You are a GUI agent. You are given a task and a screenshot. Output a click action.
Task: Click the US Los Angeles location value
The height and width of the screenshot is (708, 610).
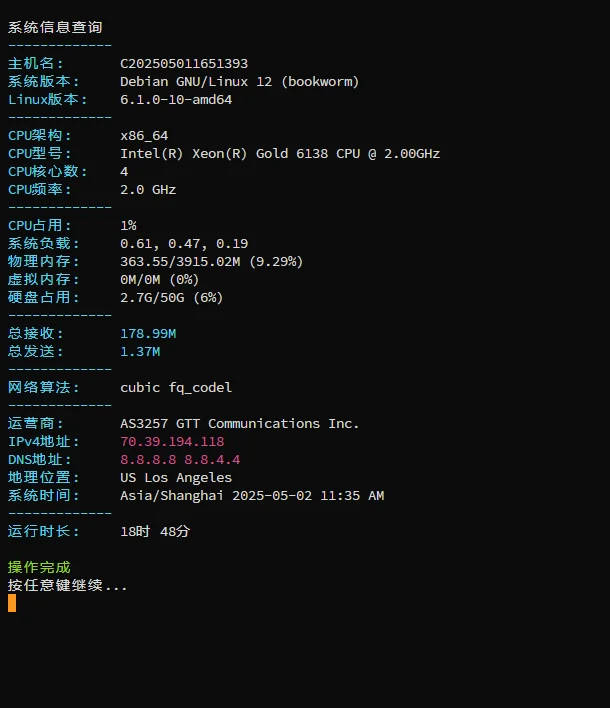176,478
